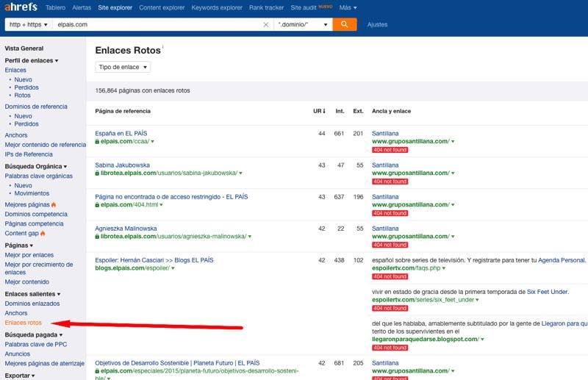
Task: Open the *.dominio/* mode dropdown
Action: [303, 24]
